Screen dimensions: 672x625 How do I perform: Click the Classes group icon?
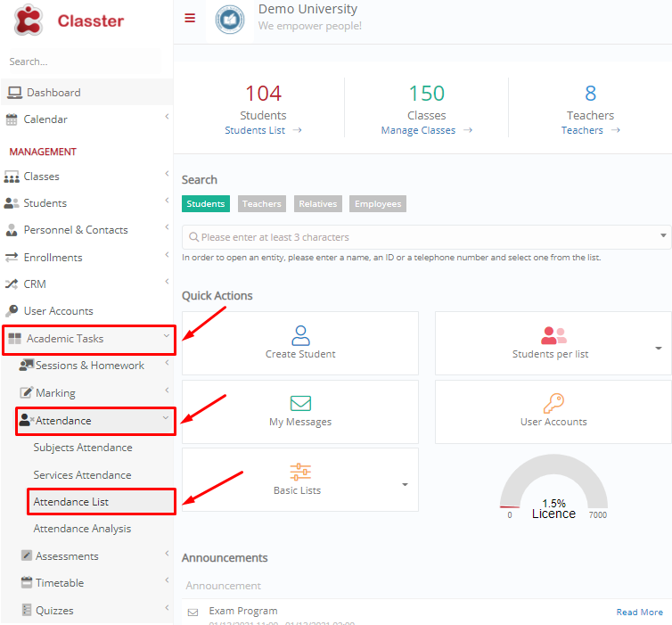pos(12,177)
